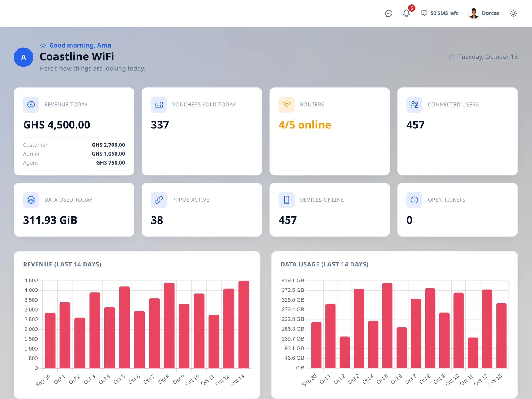Click the users icon on Connected Users
The width and height of the screenshot is (532, 399).
(x=414, y=105)
